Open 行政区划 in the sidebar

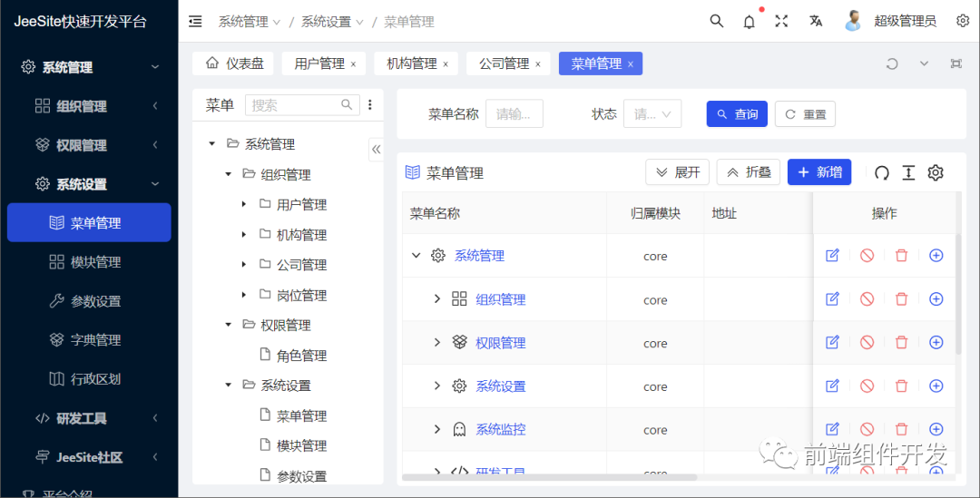[89, 378]
